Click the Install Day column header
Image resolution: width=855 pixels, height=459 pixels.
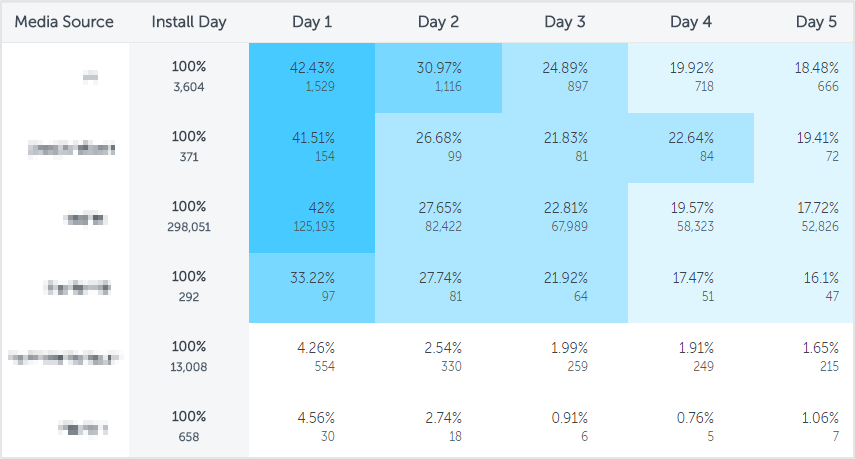pyautogui.click(x=188, y=22)
